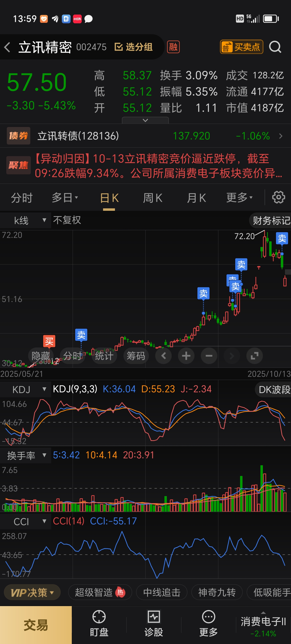This screenshot has height=644, width=291.
Task: Expand chart to fullscreen icon
Action: 255,356
